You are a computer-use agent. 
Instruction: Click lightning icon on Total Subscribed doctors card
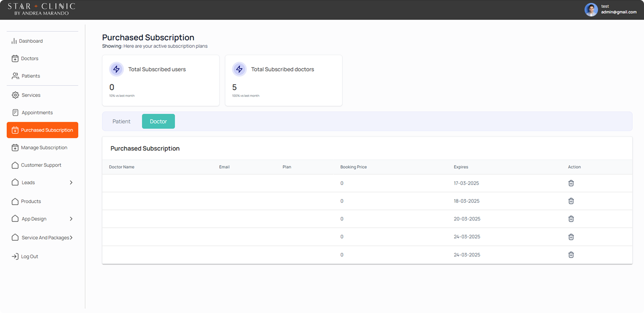239,69
